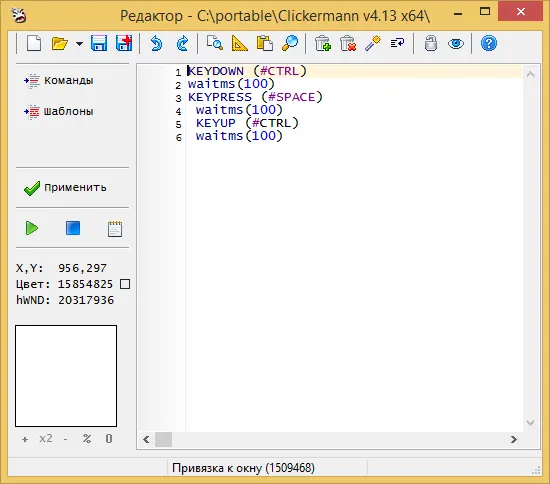Image resolution: width=550 pixels, height=484 pixels.
Task: Click the X,Y coordinates value 956,297
Action: pyautogui.click(x=83, y=268)
